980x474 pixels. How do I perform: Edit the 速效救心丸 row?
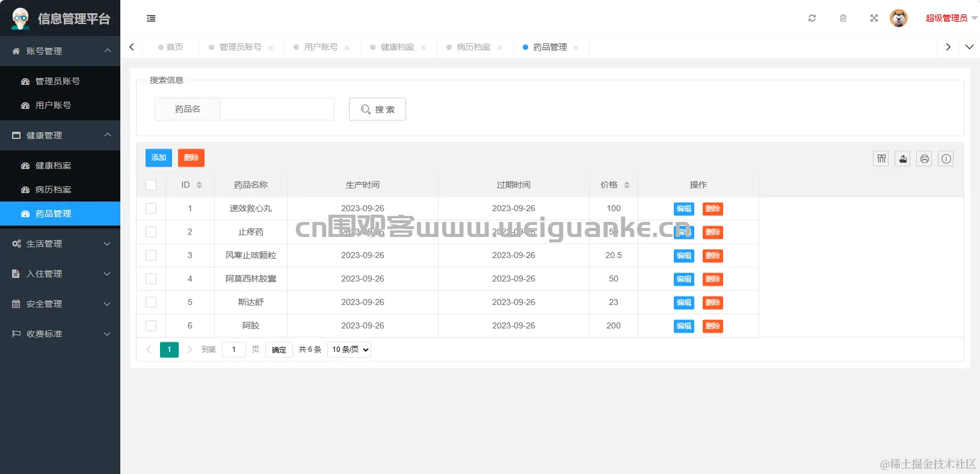pos(684,209)
